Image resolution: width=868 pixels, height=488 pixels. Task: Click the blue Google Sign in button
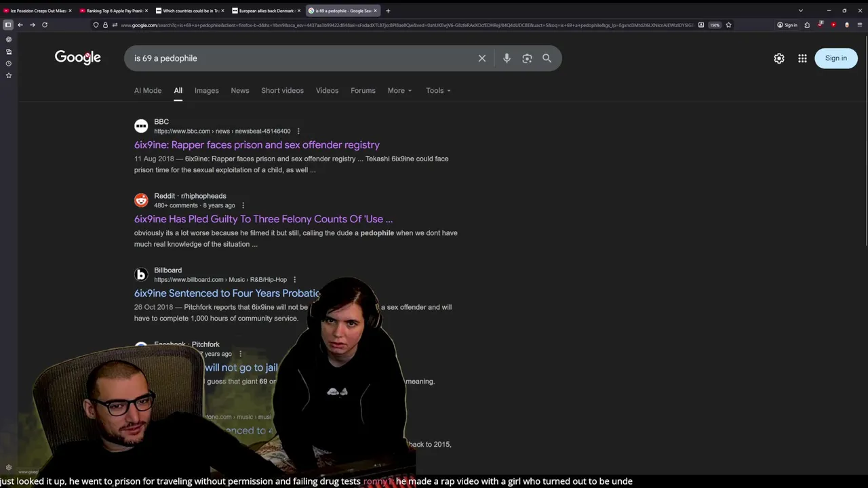836,58
